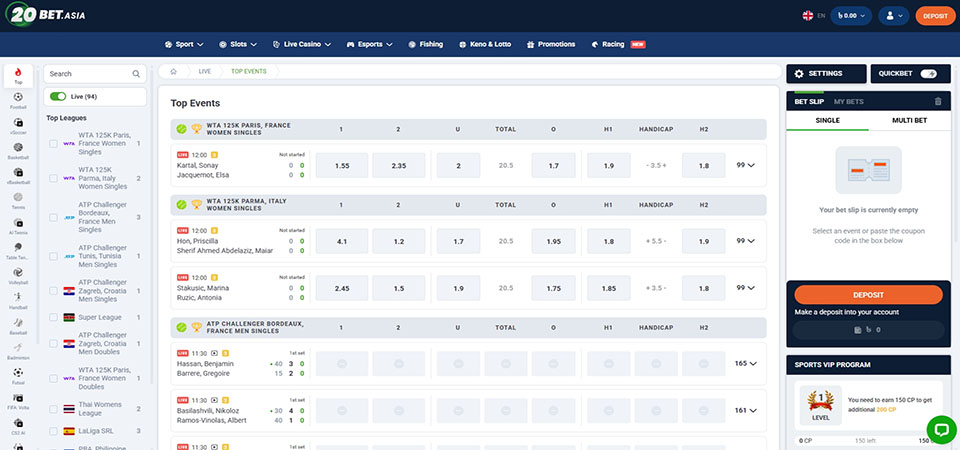Check WTA 125K Paris Women Singles league
This screenshot has height=450, width=960.
point(53,144)
